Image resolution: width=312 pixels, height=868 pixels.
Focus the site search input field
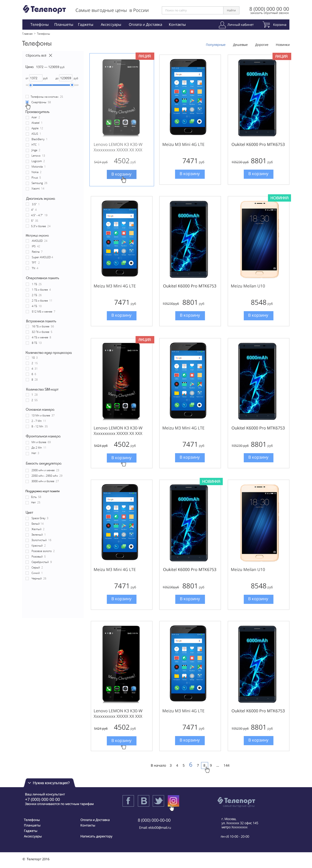point(192,11)
